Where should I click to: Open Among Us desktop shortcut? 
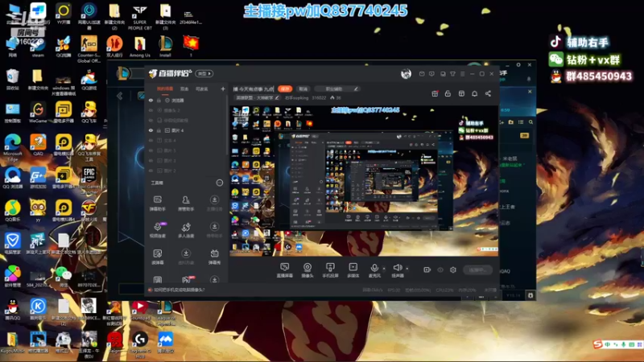[139, 47]
